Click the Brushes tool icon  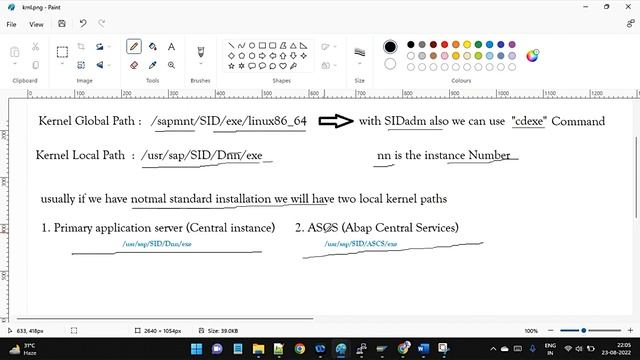tap(200, 51)
